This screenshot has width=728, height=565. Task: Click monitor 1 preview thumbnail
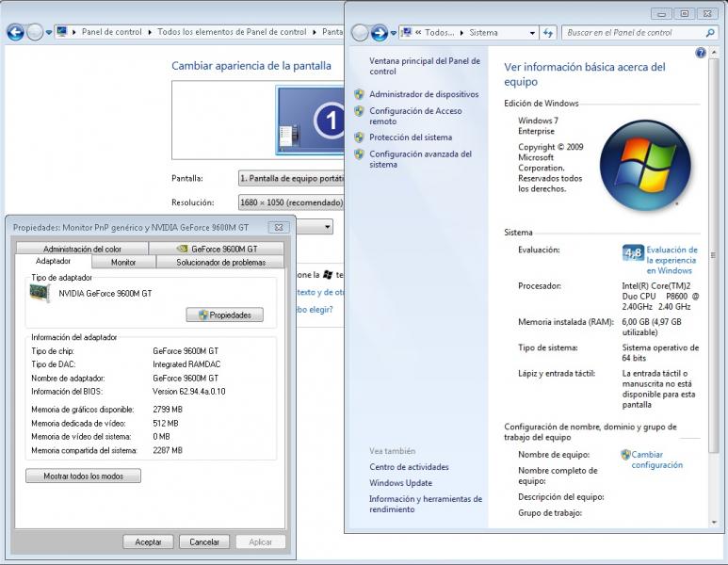click(310, 121)
